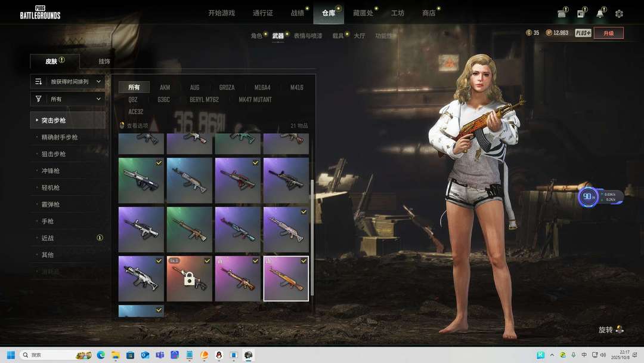The height and width of the screenshot is (363, 644).
Task: Open the QQ penguin icon on taskbar
Action: coord(219,355)
